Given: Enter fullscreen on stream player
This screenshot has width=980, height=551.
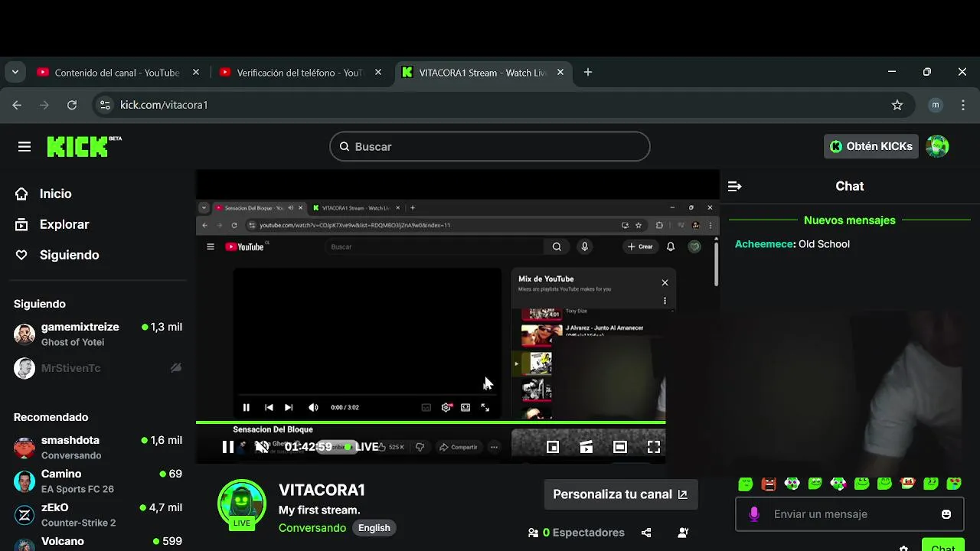Looking at the screenshot, I should pyautogui.click(x=654, y=447).
